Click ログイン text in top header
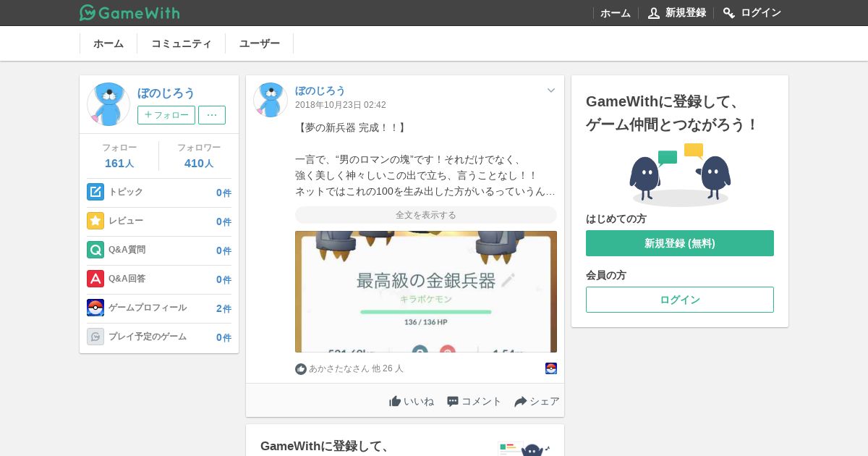 pos(761,13)
